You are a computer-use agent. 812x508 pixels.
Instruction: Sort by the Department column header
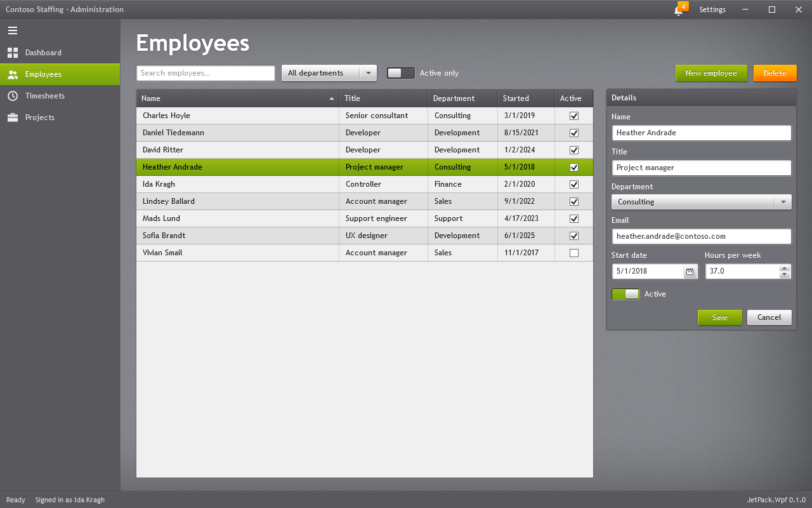[x=463, y=98]
